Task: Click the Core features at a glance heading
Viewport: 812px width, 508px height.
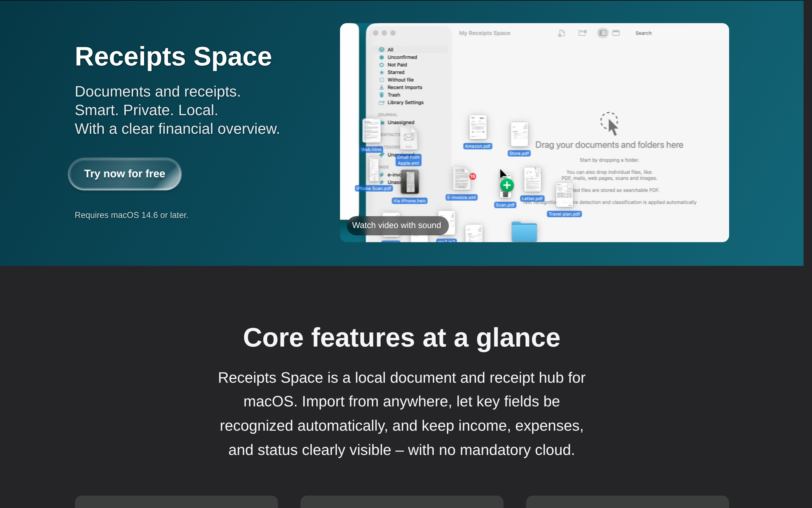Action: (402, 338)
